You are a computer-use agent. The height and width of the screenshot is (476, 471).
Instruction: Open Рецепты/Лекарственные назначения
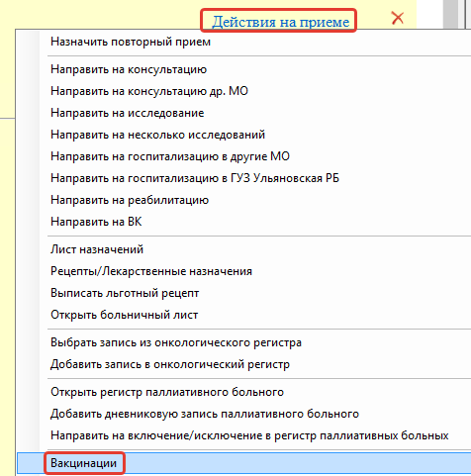[244, 271]
